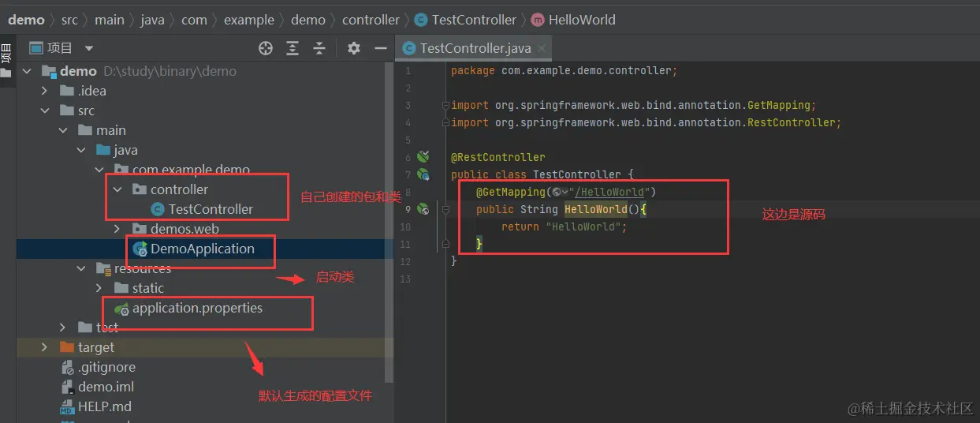Click the orange target folder icon
Screen dimensions: 980x423
point(67,347)
